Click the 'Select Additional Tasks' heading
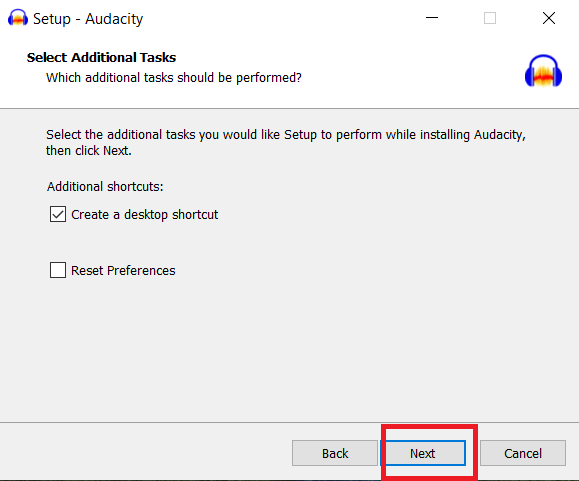This screenshot has height=481, width=579. 101,58
